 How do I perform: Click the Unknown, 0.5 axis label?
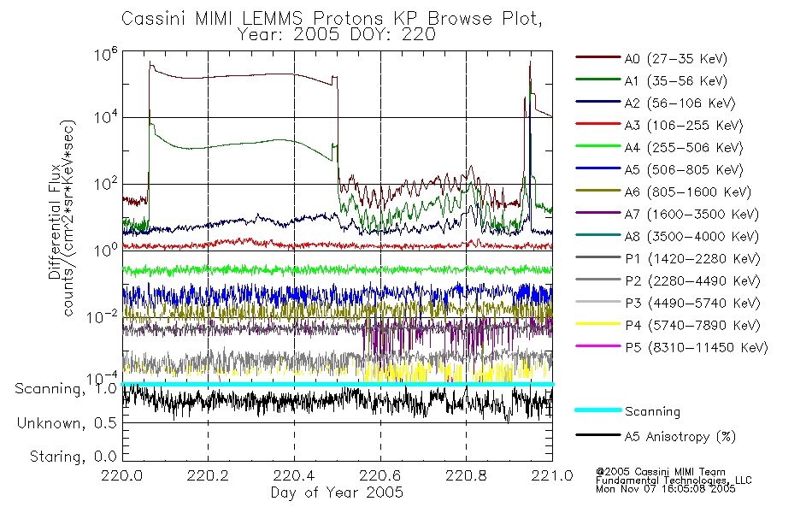coord(67,423)
